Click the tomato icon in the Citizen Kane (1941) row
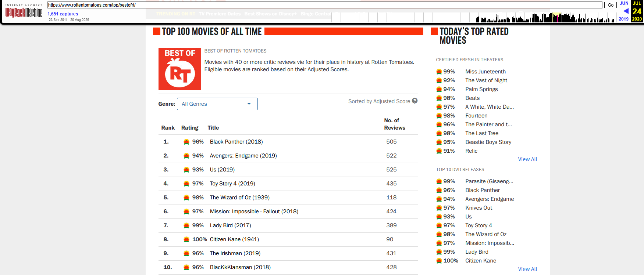The width and height of the screenshot is (644, 275). pos(186,239)
